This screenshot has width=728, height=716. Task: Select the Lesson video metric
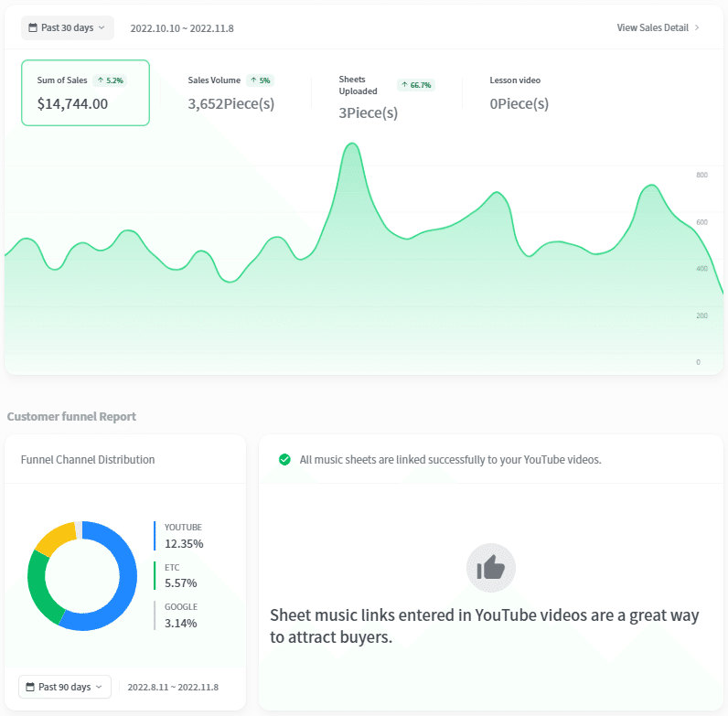click(519, 93)
